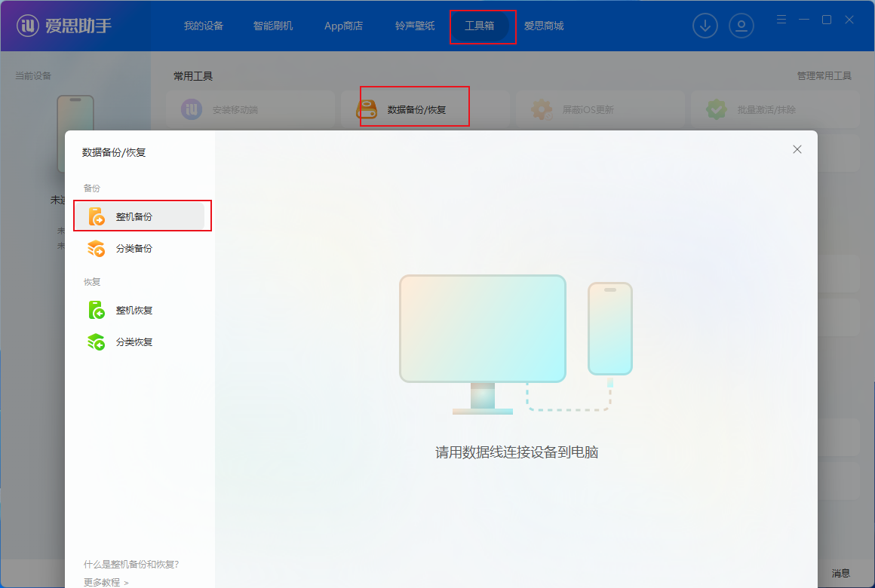Click the 数据备份/恢复 orange drive icon

tap(367, 109)
